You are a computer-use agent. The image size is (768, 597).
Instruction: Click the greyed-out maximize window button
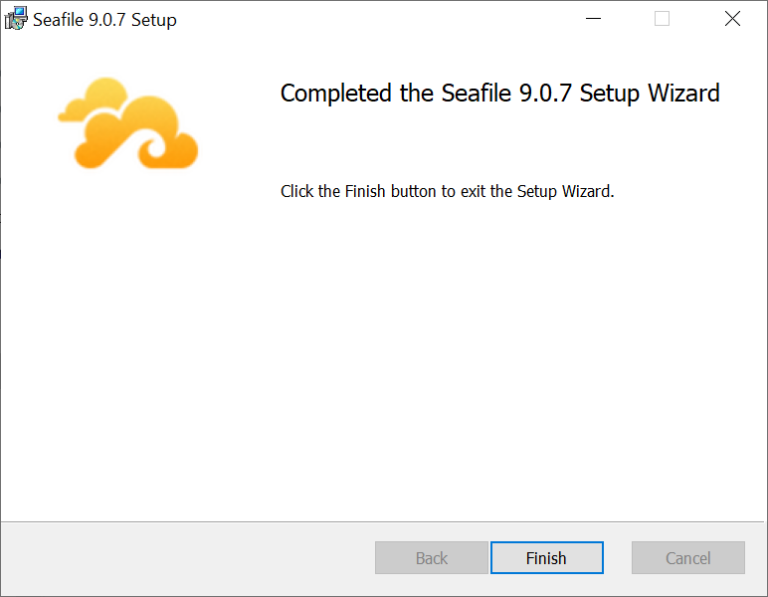pyautogui.click(x=662, y=19)
